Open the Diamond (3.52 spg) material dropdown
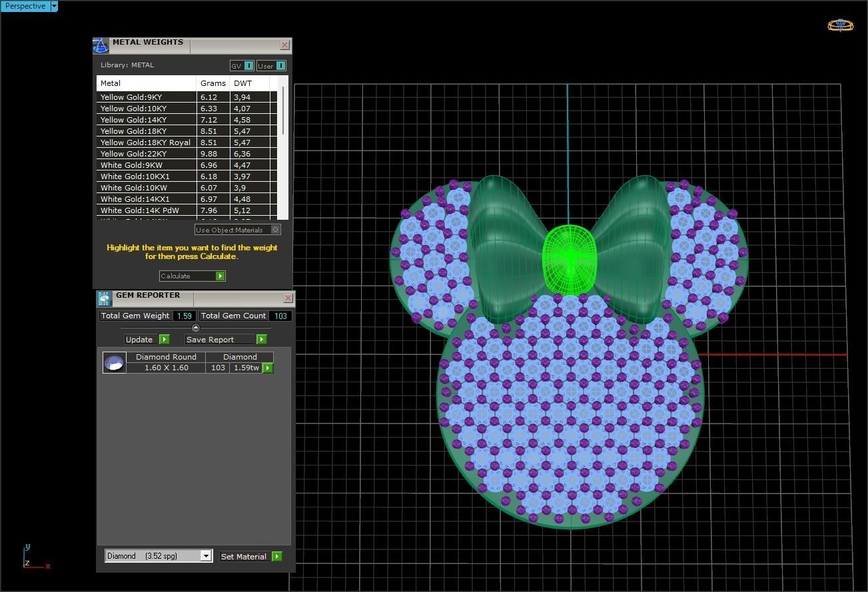Viewport: 868px width, 592px height. point(159,556)
